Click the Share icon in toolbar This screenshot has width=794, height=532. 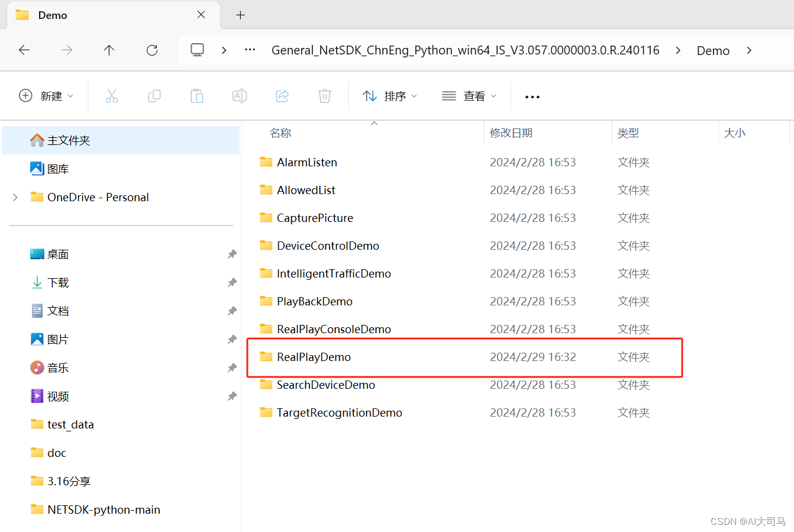click(x=282, y=96)
